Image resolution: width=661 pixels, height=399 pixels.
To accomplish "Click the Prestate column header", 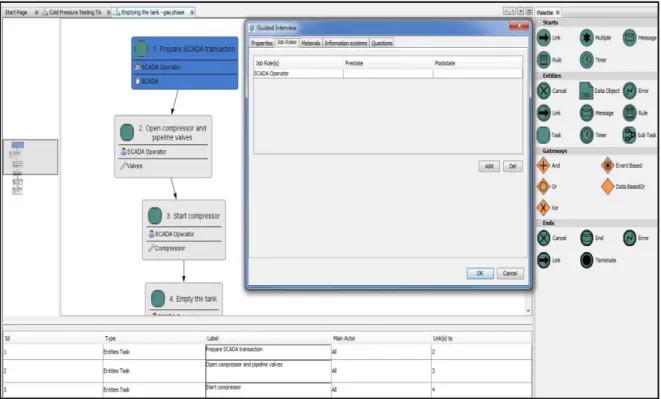I will [x=388, y=63].
